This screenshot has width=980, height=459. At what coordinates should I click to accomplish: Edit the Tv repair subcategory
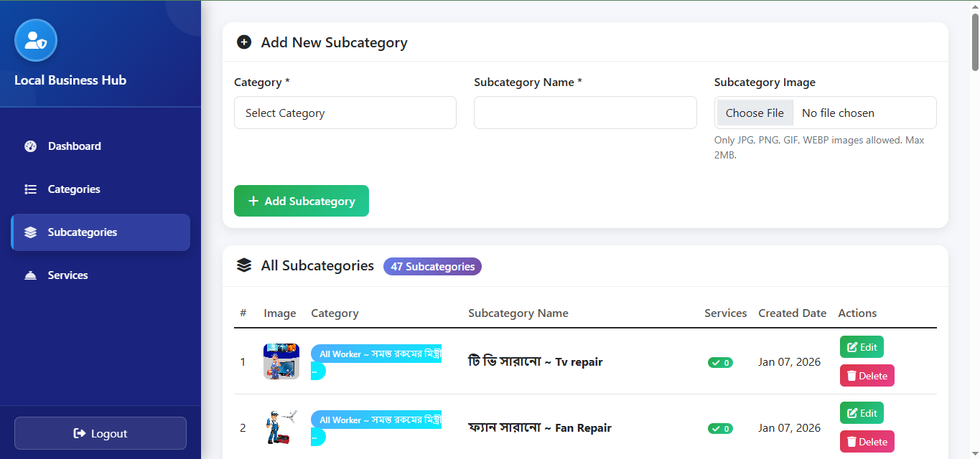[x=862, y=347]
